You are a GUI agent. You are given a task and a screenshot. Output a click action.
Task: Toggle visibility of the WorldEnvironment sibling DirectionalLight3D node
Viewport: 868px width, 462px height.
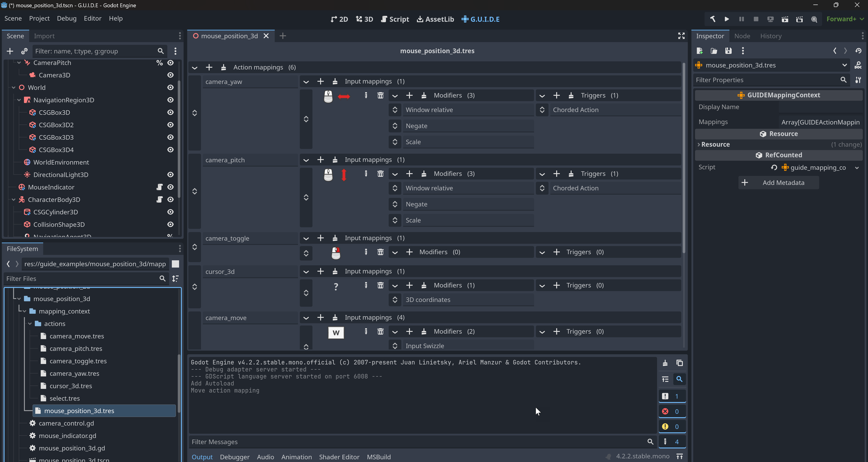click(170, 175)
